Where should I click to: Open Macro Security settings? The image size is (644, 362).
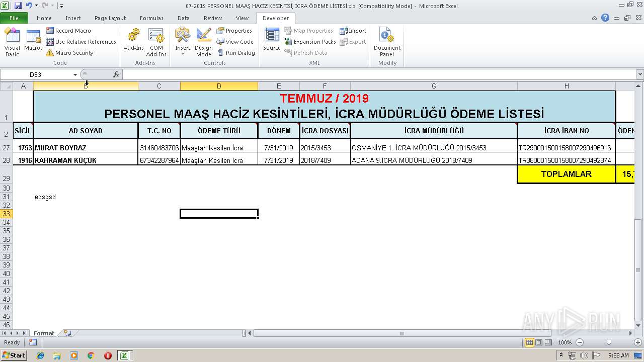[x=70, y=53]
